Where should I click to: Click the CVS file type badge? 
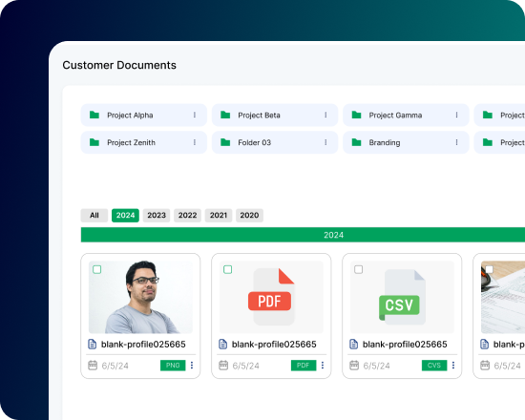(434, 366)
